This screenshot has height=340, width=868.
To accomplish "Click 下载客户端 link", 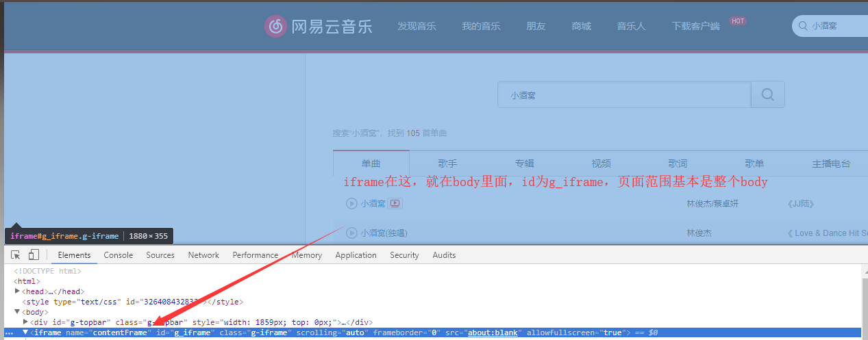I will tap(695, 26).
